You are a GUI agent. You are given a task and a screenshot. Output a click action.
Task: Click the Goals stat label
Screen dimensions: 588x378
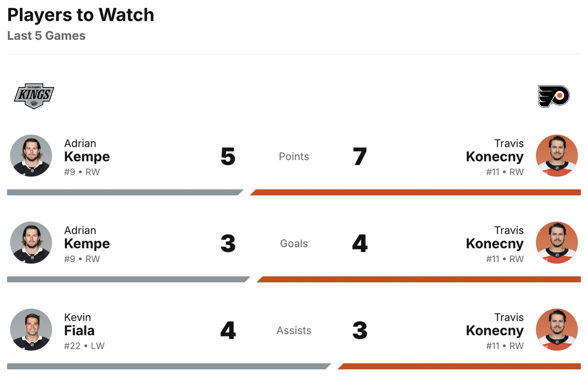[x=294, y=243]
